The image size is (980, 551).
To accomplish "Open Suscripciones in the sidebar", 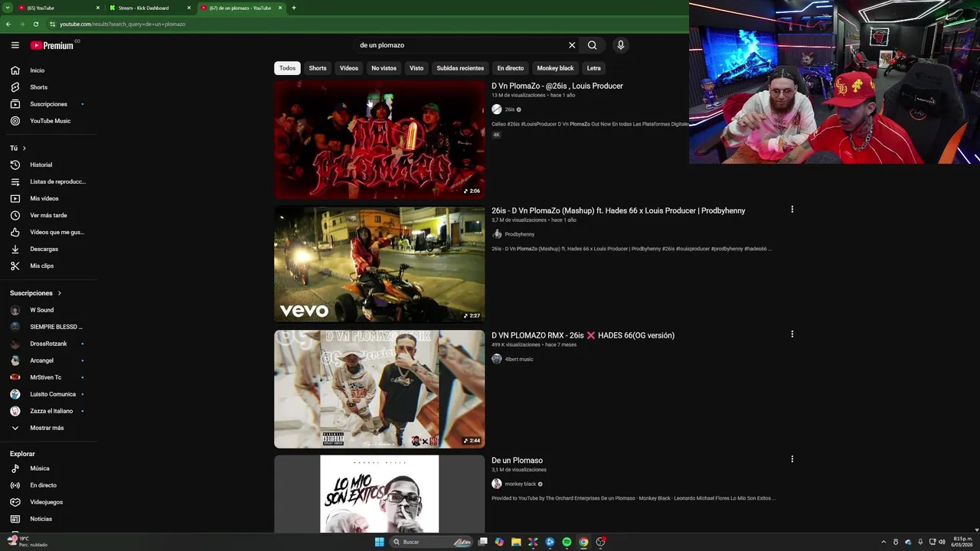I will point(49,104).
